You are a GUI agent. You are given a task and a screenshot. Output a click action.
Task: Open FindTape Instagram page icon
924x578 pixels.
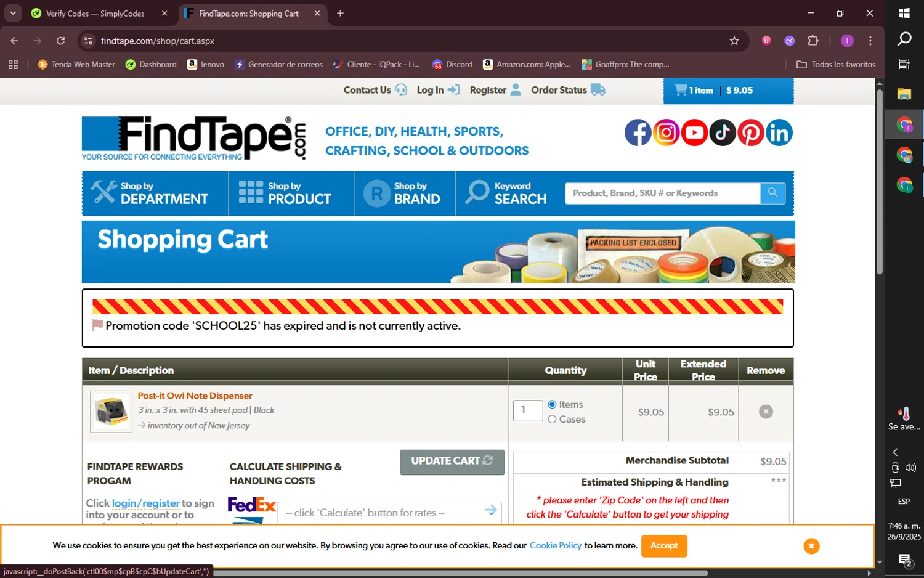666,132
